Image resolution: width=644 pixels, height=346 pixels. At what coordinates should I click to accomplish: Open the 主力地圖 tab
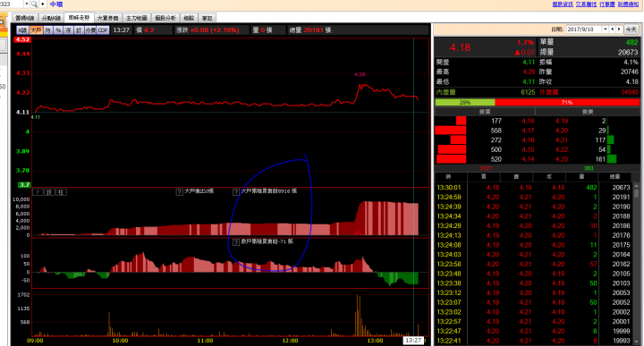[136, 18]
